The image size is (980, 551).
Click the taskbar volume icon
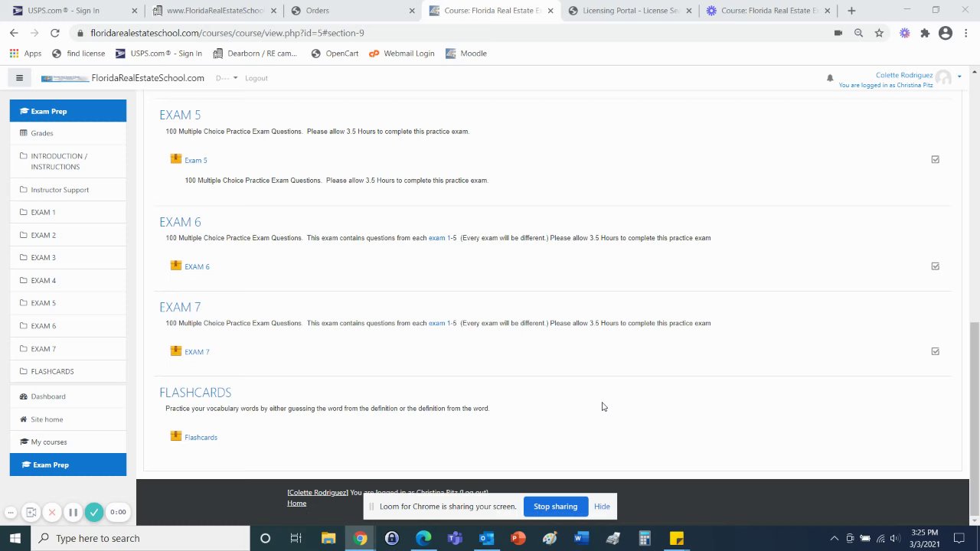pos(894,538)
